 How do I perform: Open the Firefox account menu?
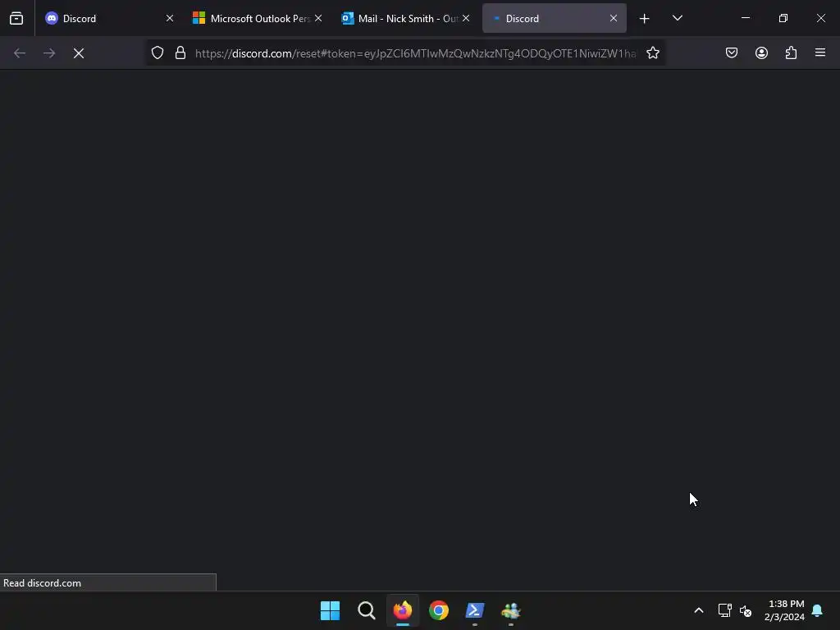[761, 52]
